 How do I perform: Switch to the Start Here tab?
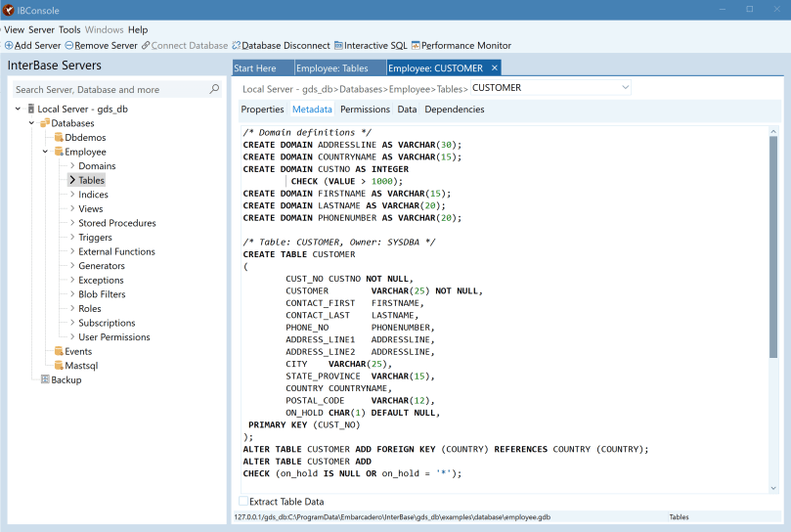tap(263, 68)
